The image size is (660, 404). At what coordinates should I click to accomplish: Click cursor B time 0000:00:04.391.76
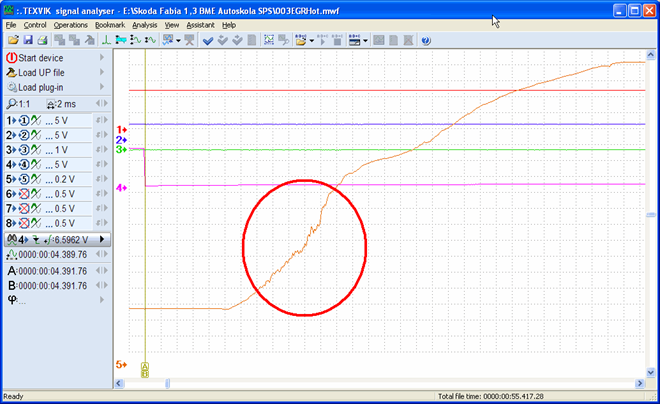[53, 286]
